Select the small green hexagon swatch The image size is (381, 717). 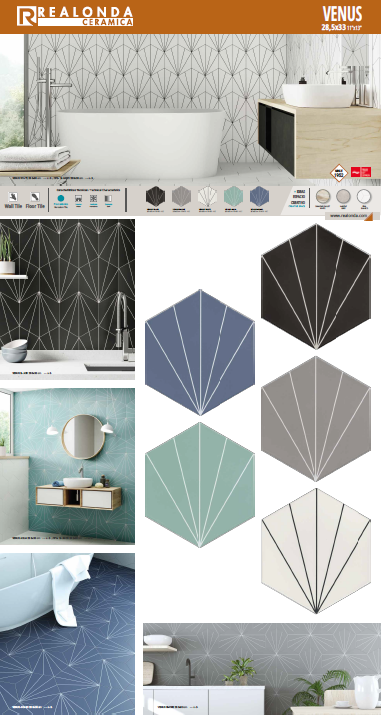coord(233,197)
